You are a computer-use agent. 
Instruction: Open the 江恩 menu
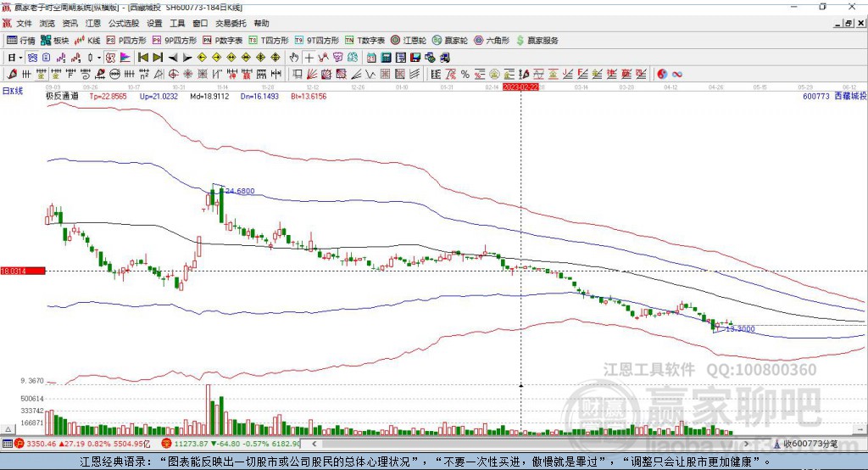[x=93, y=23]
